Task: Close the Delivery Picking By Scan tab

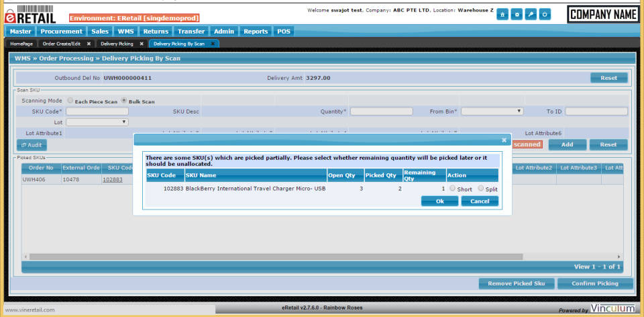Action: (213, 44)
